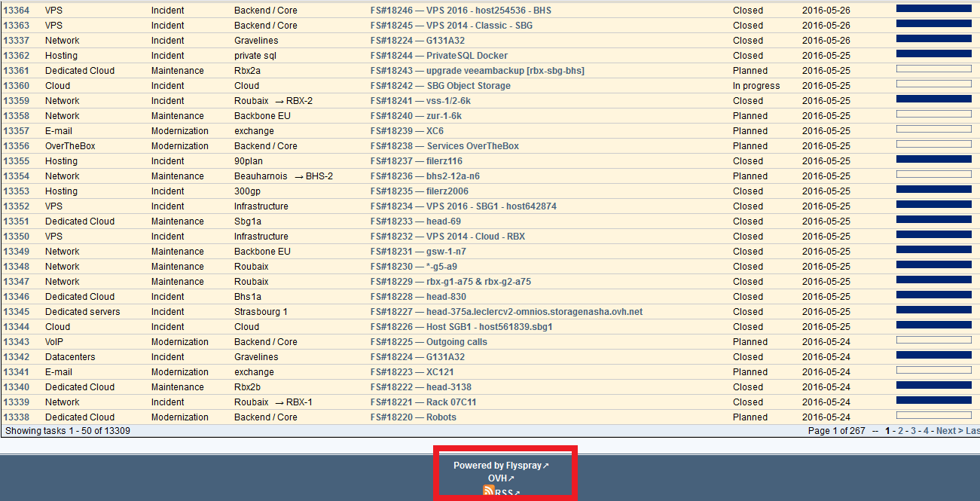Screen dimensions: 980x501
Task: Open FS#18243 upgrade veeambackup task
Action: coord(477,71)
